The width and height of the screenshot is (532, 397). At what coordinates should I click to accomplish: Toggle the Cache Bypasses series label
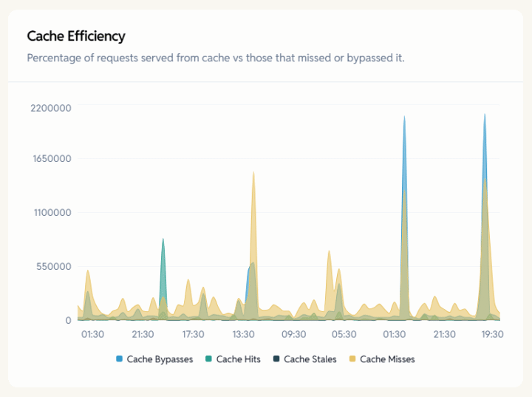160,359
